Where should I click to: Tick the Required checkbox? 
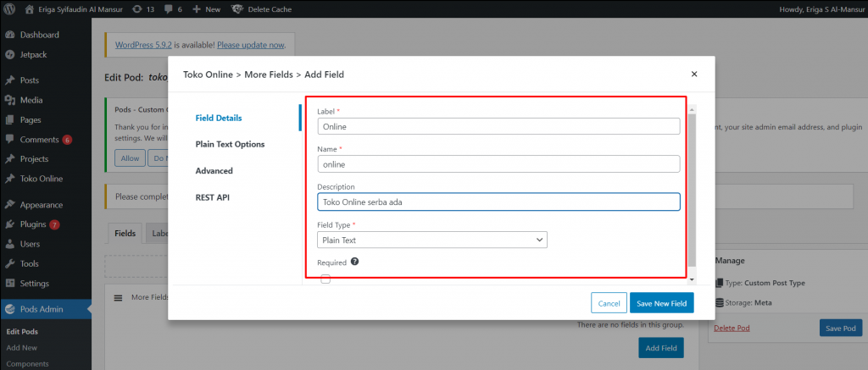[x=325, y=280]
